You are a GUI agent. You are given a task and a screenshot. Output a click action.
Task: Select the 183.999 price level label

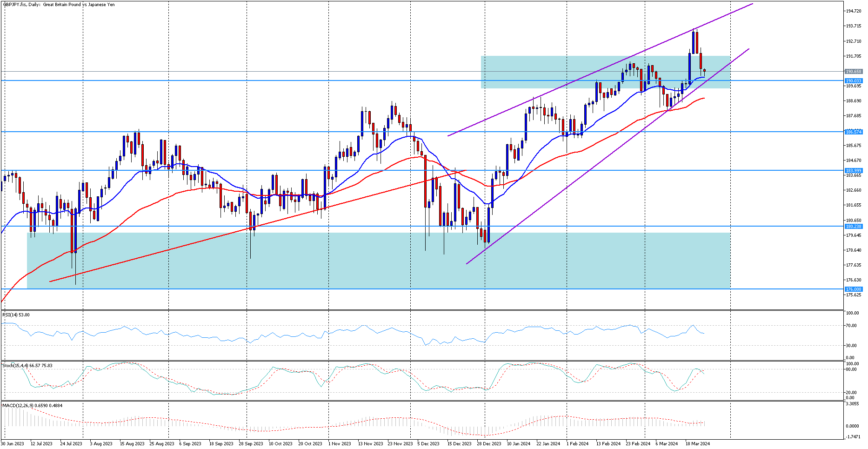coord(854,171)
